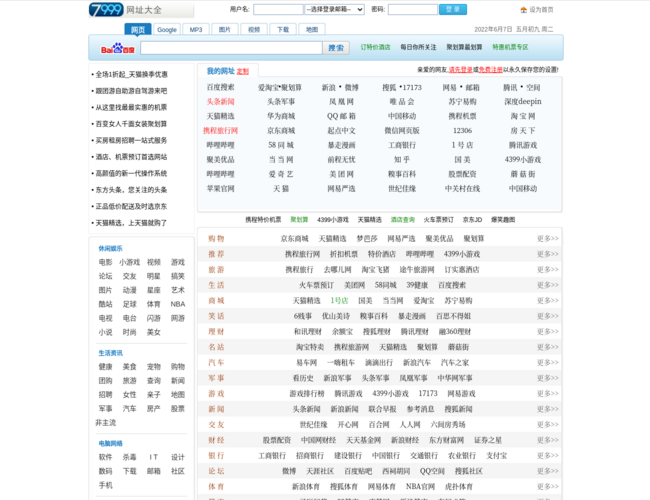Image resolution: width=650 pixels, height=500 pixels.
Task: Switch to the 地图 search tab
Action: (312, 29)
